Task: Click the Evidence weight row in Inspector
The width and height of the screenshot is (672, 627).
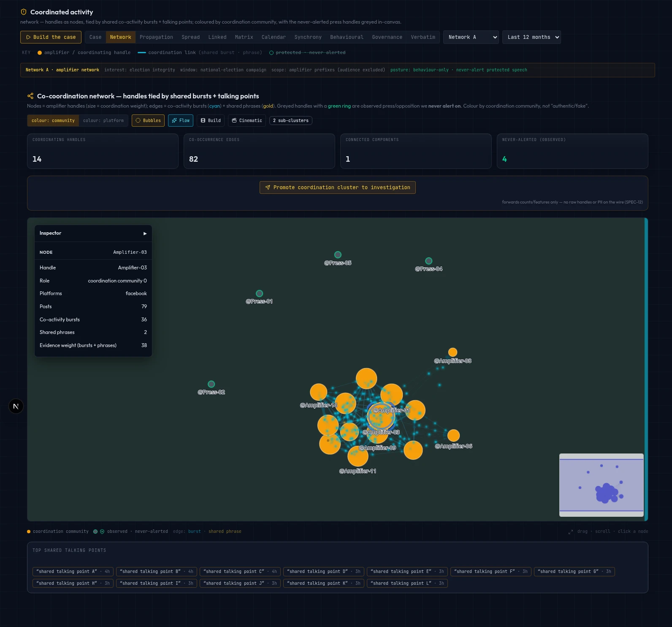Action: 93,345
